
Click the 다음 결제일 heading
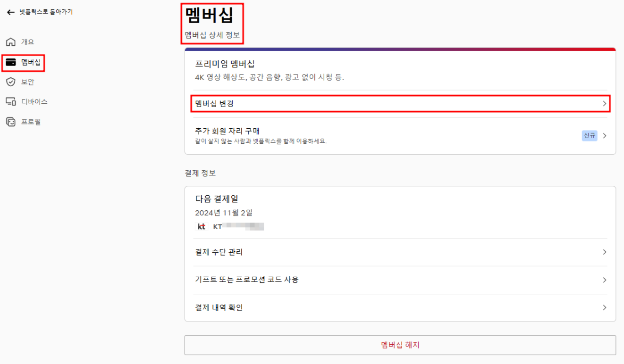click(217, 199)
